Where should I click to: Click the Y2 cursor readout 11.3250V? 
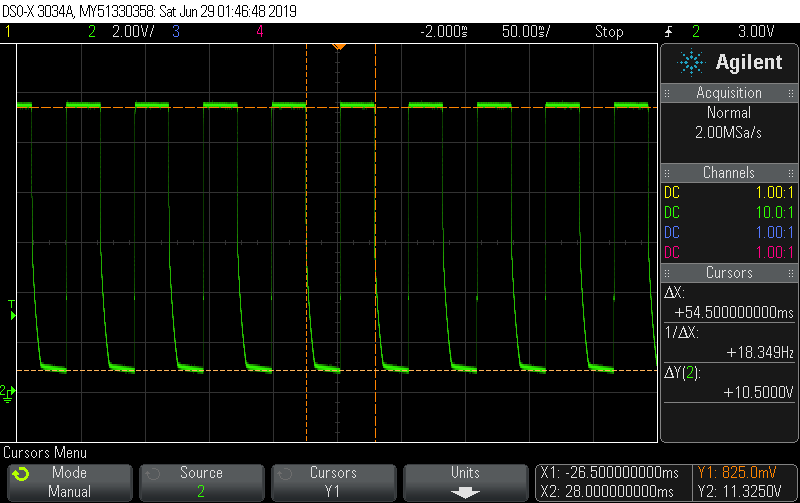click(739, 492)
